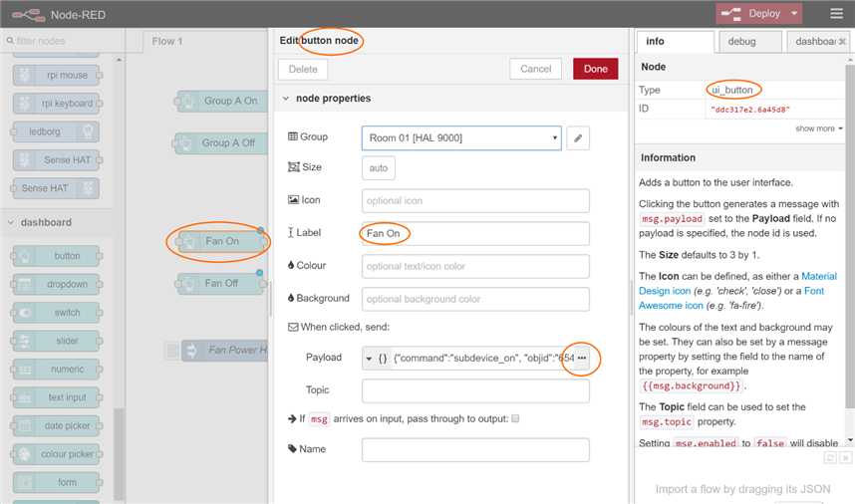Click the node ID value ddc317e2.6a45d8
This screenshot has width=855, height=504.
click(x=750, y=110)
